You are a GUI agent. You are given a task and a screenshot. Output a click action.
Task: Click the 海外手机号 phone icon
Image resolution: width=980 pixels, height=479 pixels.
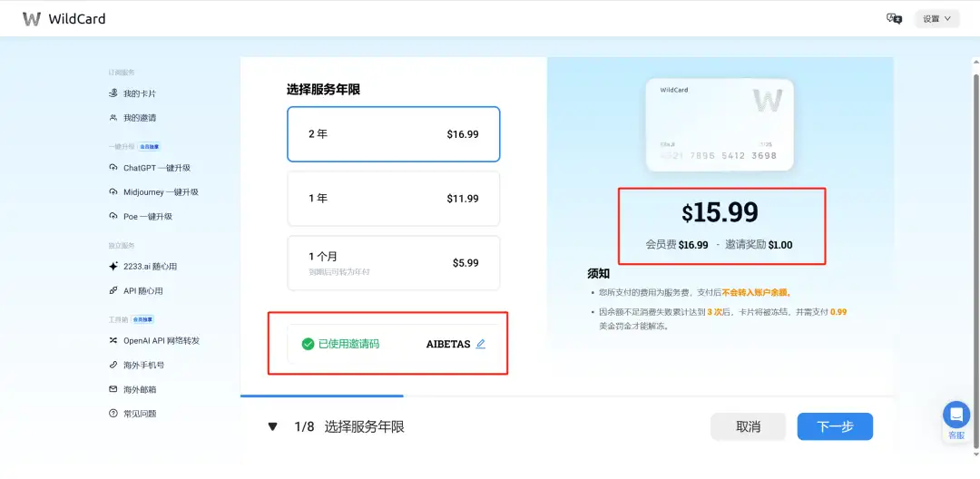pos(113,365)
